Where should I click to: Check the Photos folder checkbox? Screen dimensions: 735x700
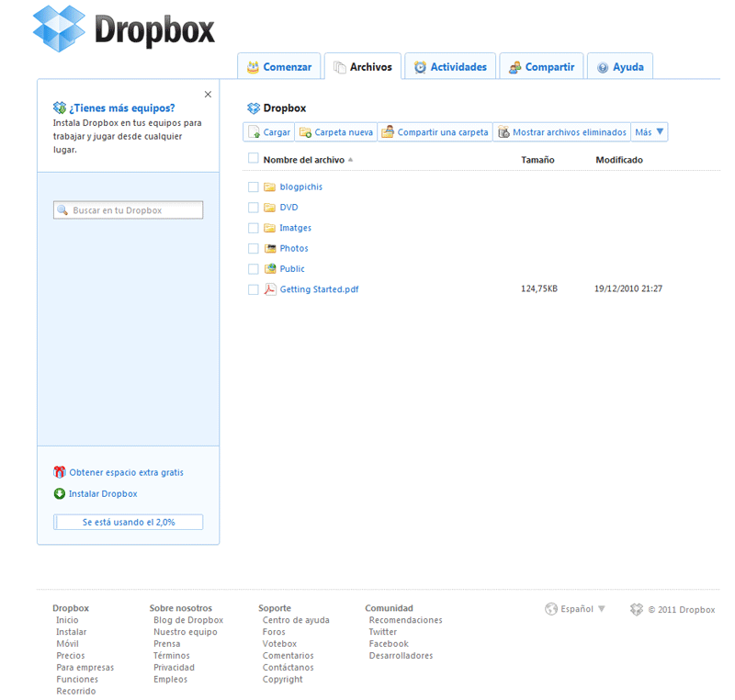click(x=254, y=248)
